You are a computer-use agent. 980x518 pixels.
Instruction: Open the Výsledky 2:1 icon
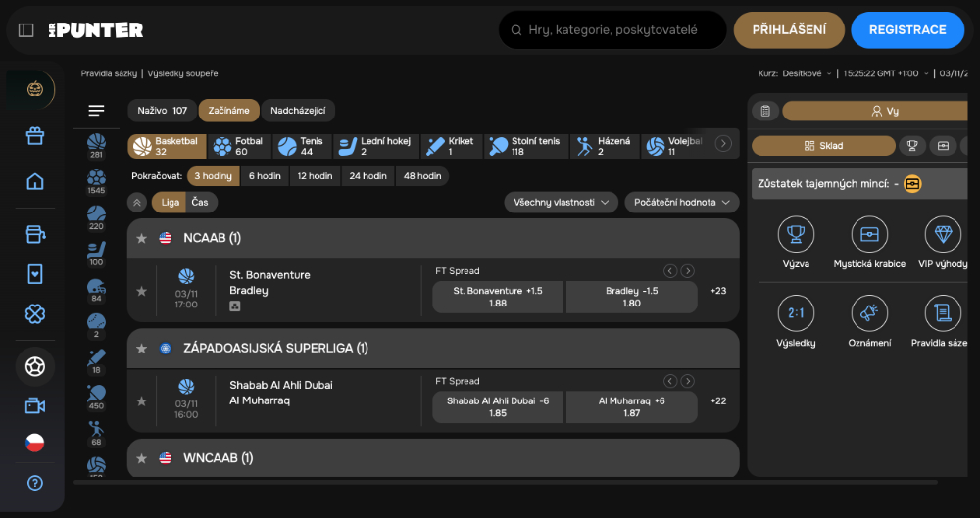796,313
